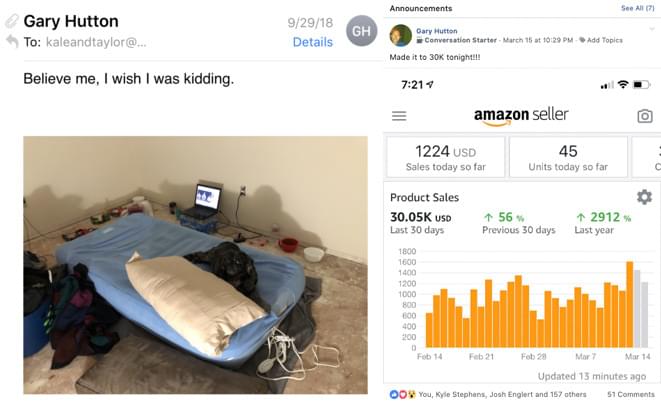Click the reaction emoji icons below the chart
This screenshot has height=405, width=661.
403,394
